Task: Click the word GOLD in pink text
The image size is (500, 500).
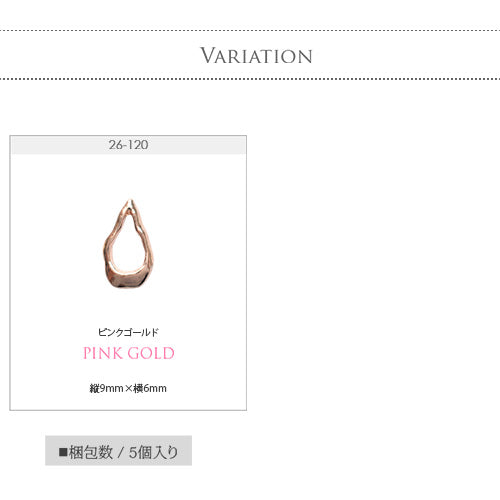Action: (151, 353)
